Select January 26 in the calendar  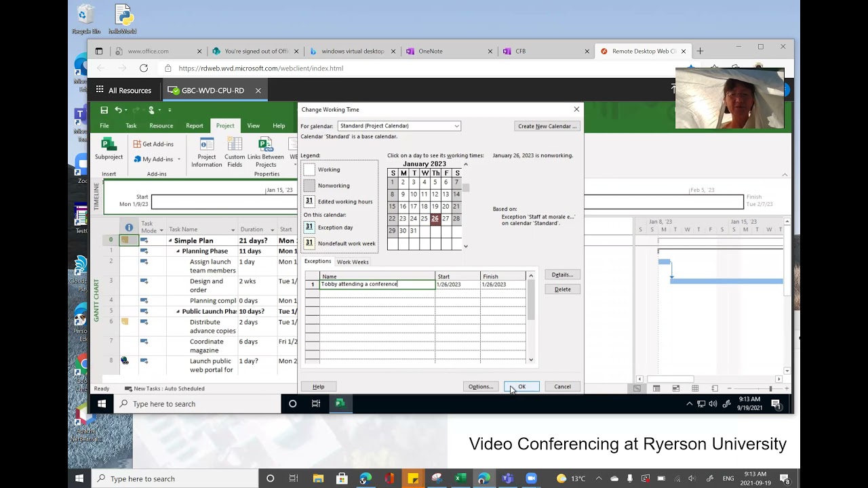coord(435,218)
